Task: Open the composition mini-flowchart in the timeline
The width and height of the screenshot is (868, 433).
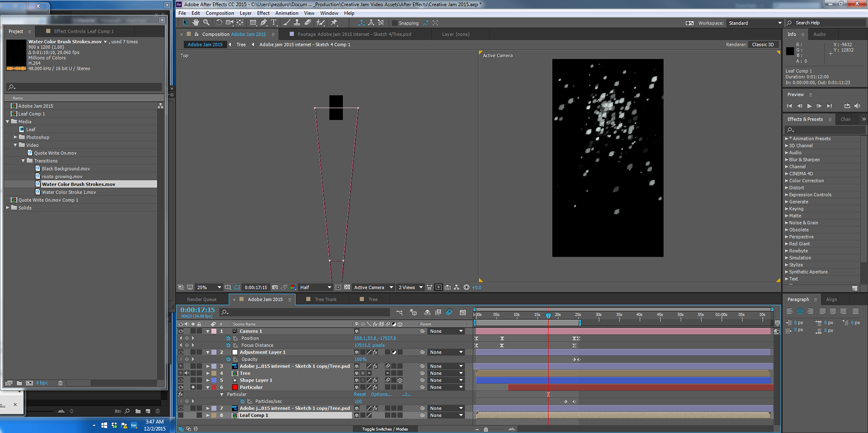Action: pyautogui.click(x=400, y=312)
